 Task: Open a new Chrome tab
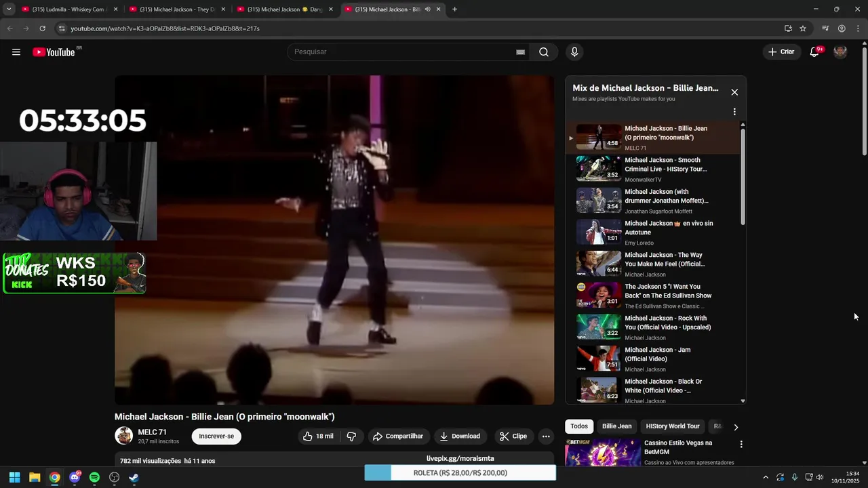(x=454, y=9)
